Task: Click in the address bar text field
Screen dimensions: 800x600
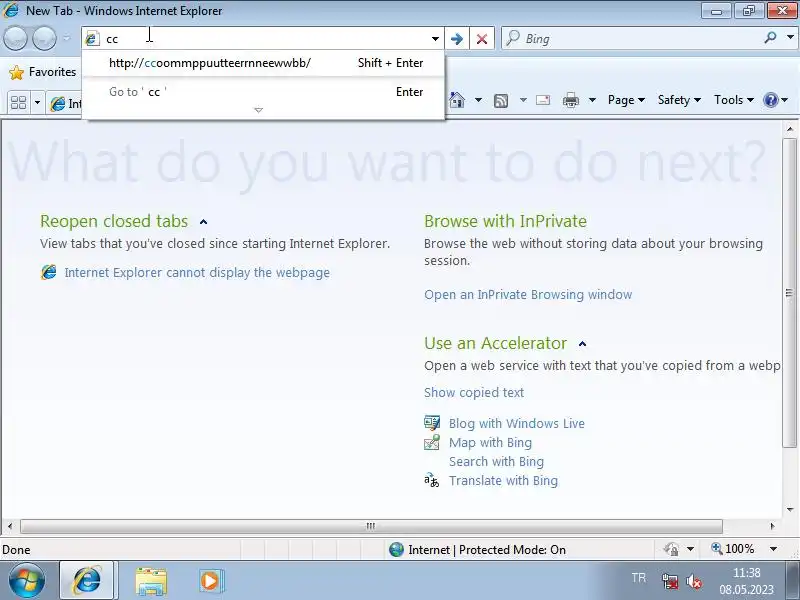Action: coord(265,39)
